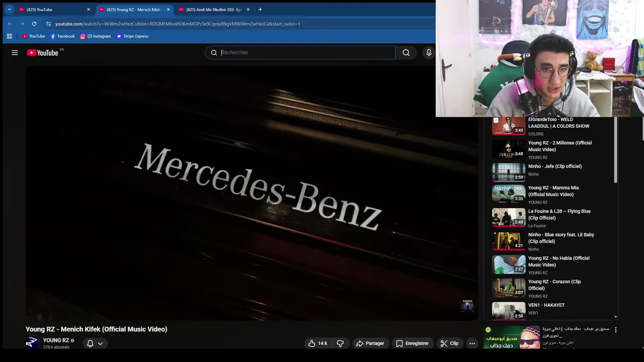Open site info icon in address bar

coord(48,24)
